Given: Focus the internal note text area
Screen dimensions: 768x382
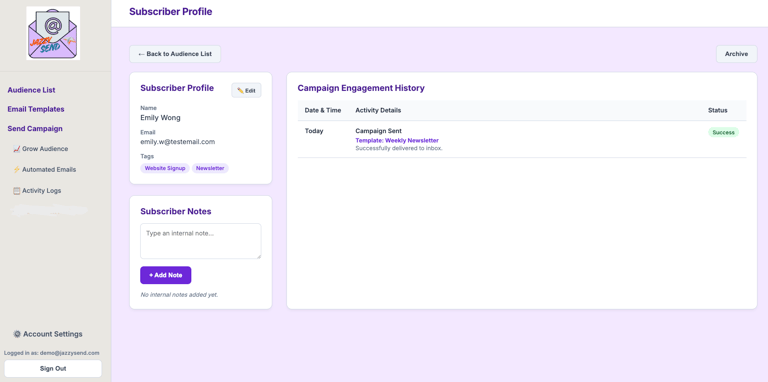Looking at the screenshot, I should point(201,241).
